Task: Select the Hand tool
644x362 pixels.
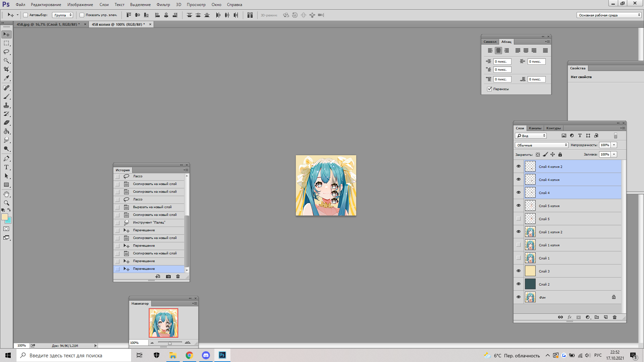Action: pyautogui.click(x=6, y=194)
